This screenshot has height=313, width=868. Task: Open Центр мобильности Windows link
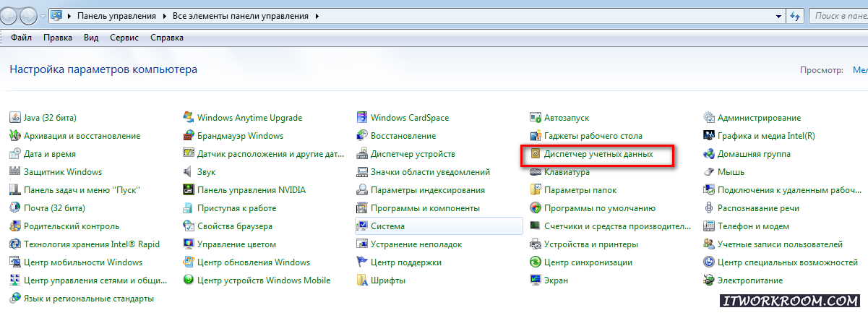tap(83, 262)
